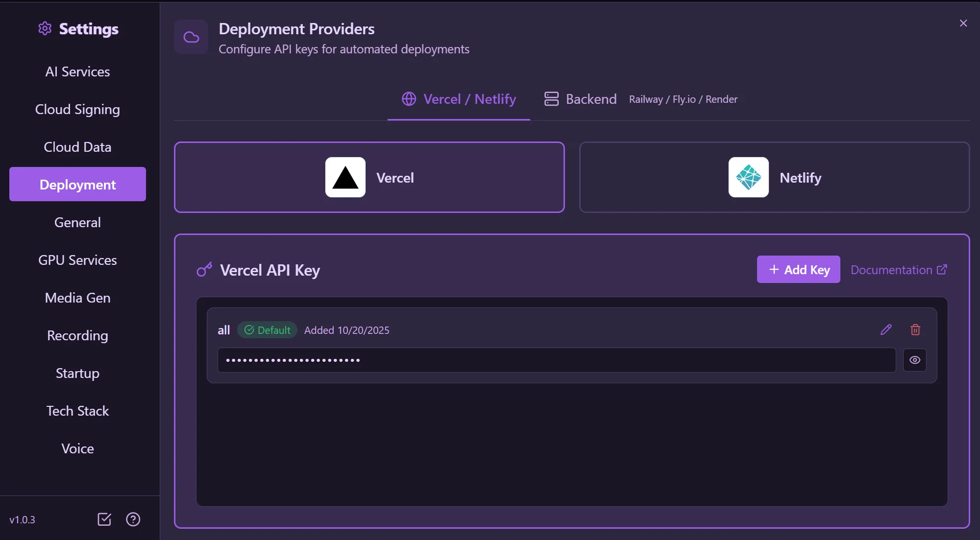Click the Settings gear icon

click(x=45, y=28)
